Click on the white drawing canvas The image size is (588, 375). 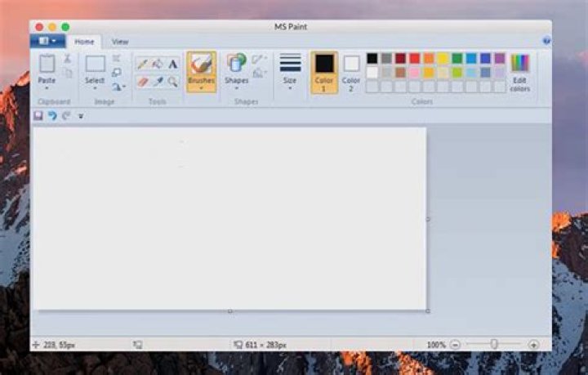click(x=229, y=218)
